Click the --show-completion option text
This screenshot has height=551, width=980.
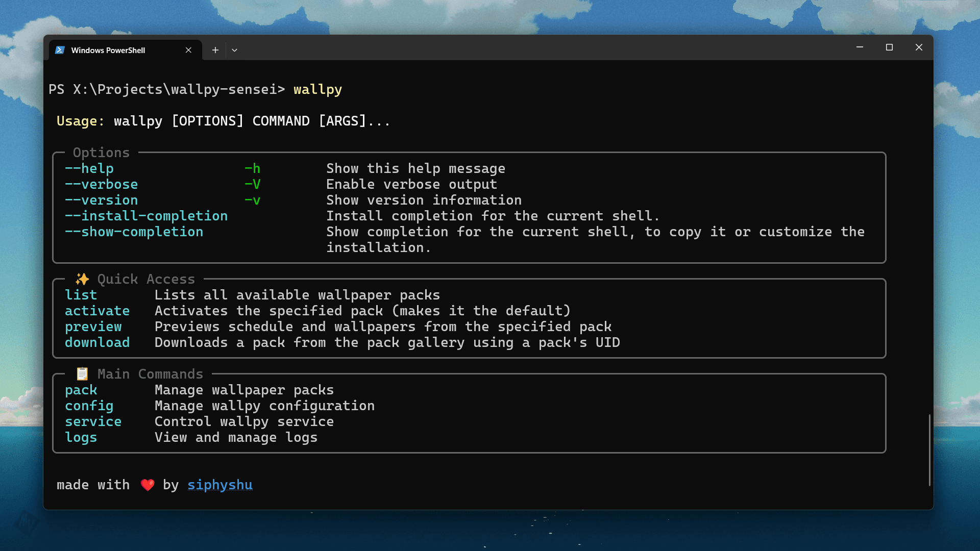(134, 232)
